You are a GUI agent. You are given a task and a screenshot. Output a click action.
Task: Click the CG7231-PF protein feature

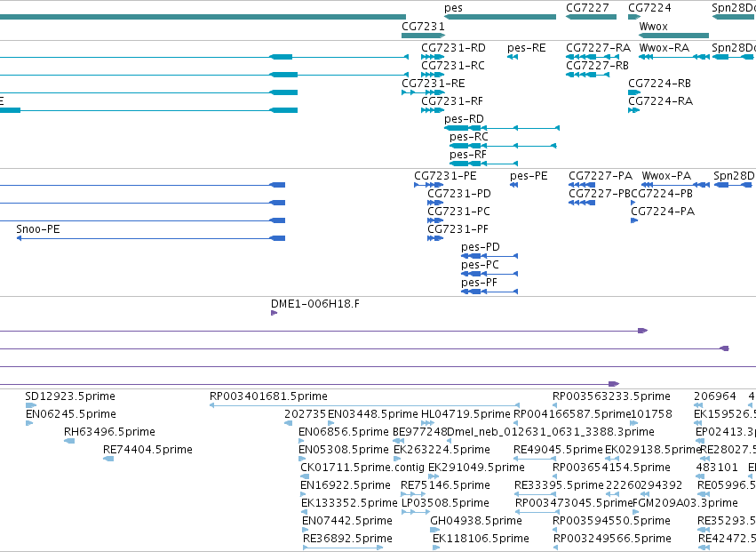click(435, 239)
